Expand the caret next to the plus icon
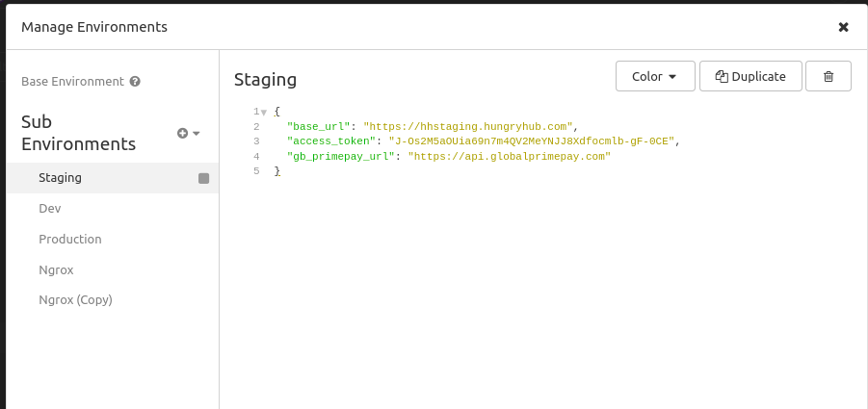 click(x=197, y=133)
